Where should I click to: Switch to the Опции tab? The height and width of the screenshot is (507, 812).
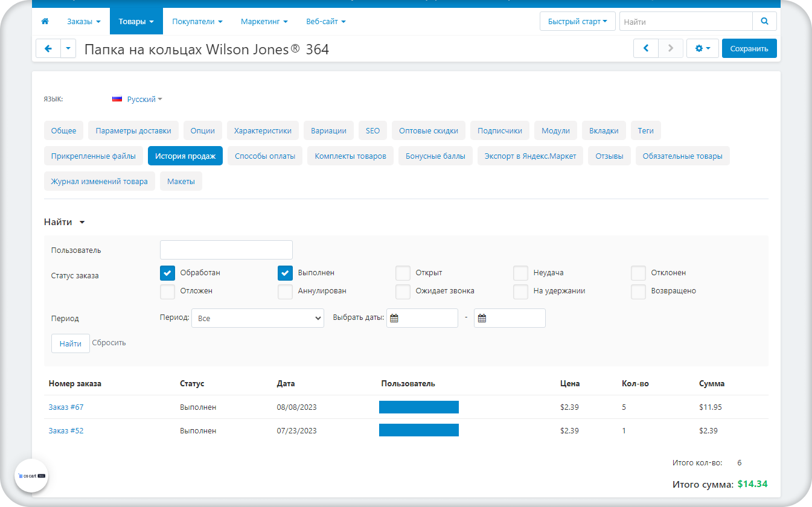click(x=203, y=130)
